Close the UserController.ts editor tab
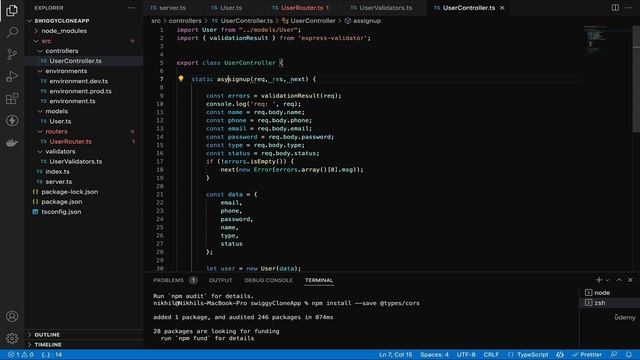This screenshot has height=360, width=640. tap(502, 8)
